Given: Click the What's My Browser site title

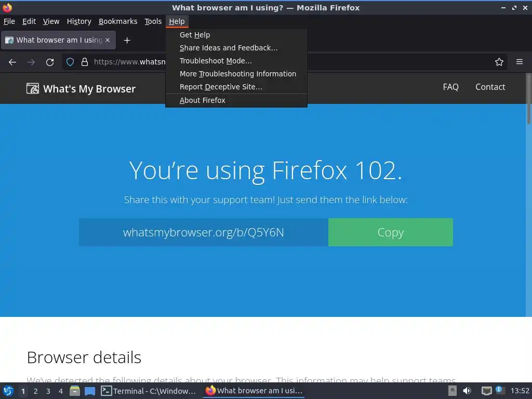Looking at the screenshot, I should (89, 89).
